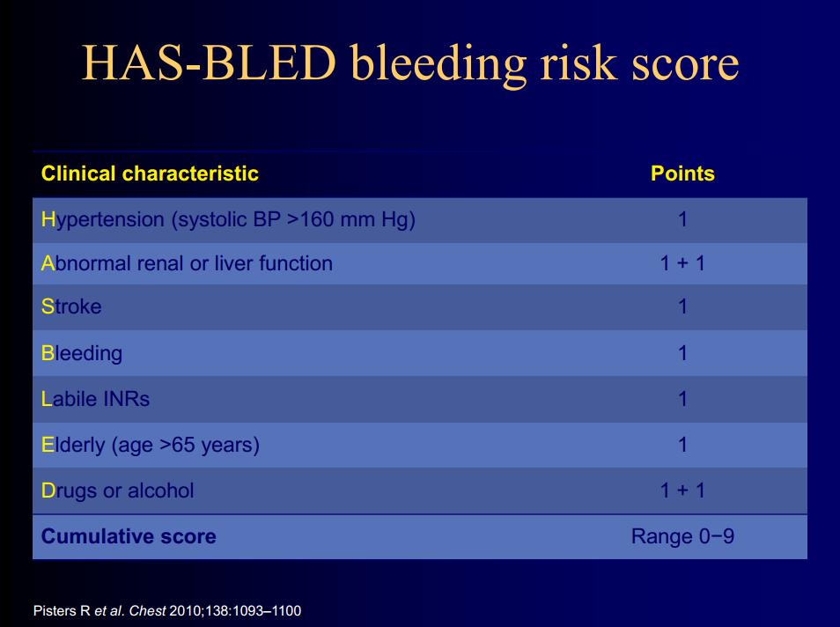The image size is (840, 627).
Task: Click the HAS-BLED bleeding risk score title
Action: (x=410, y=63)
